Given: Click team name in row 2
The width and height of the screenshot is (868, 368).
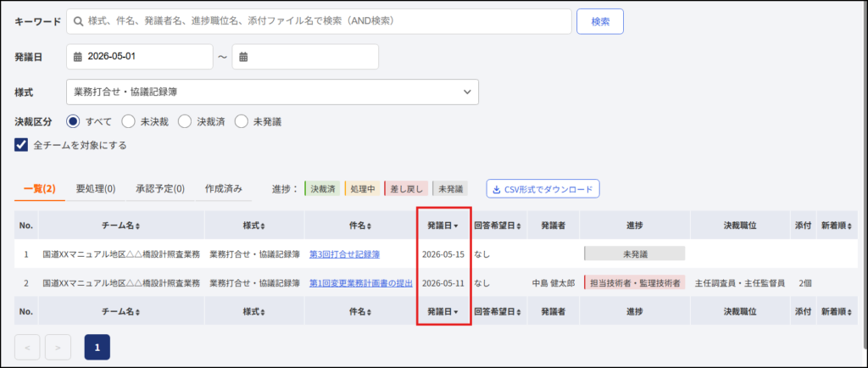Looking at the screenshot, I should pos(121,282).
